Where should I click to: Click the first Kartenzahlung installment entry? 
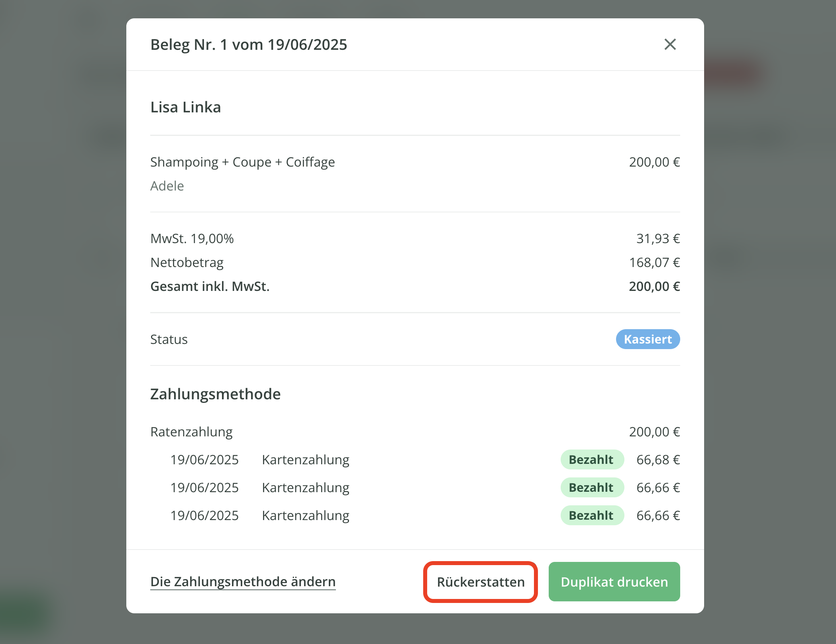[305, 459]
